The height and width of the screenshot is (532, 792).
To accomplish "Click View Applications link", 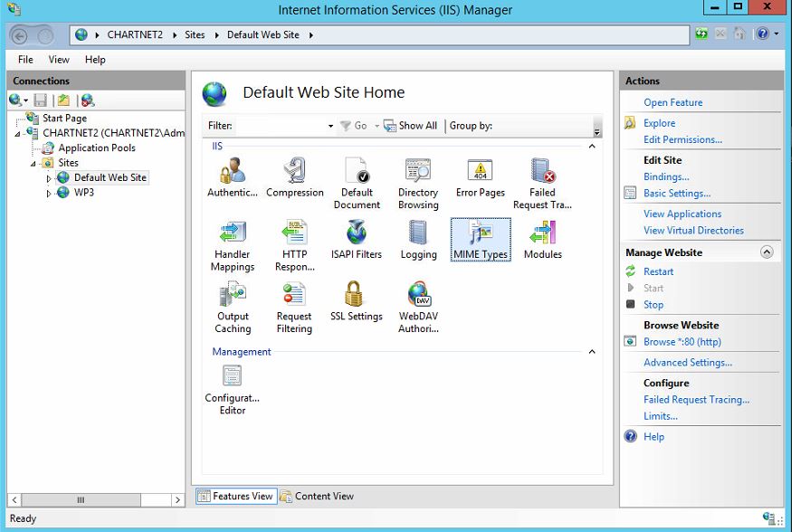I will tap(682, 214).
